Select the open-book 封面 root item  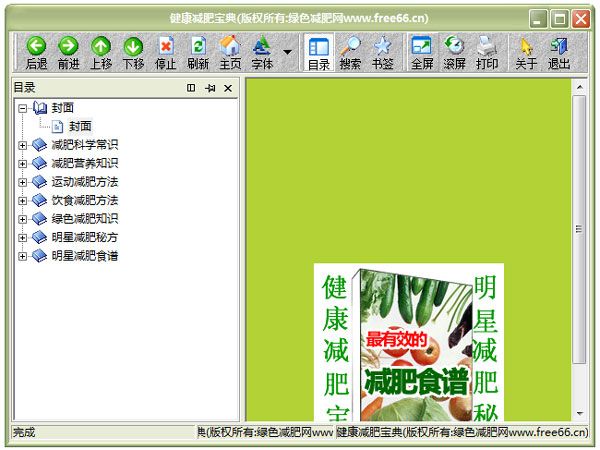click(54, 108)
